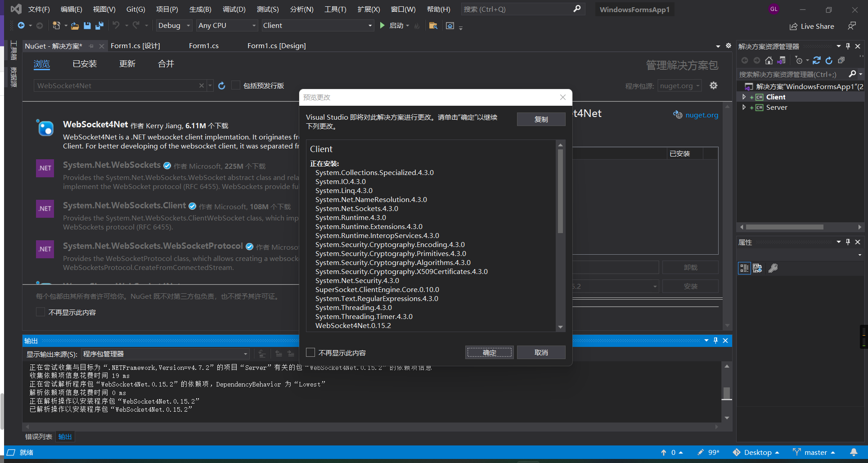Pin the output panel with pin icon

(x=715, y=341)
